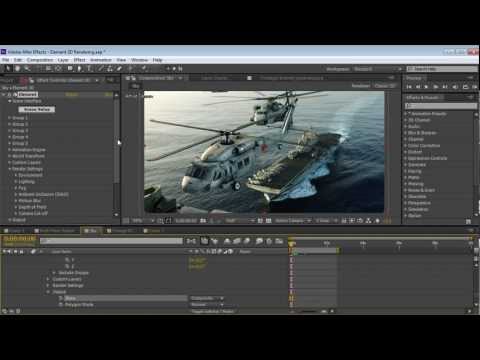
Task: Expand Ambient Occlusion (SSAO) options
Action: tap(16, 194)
